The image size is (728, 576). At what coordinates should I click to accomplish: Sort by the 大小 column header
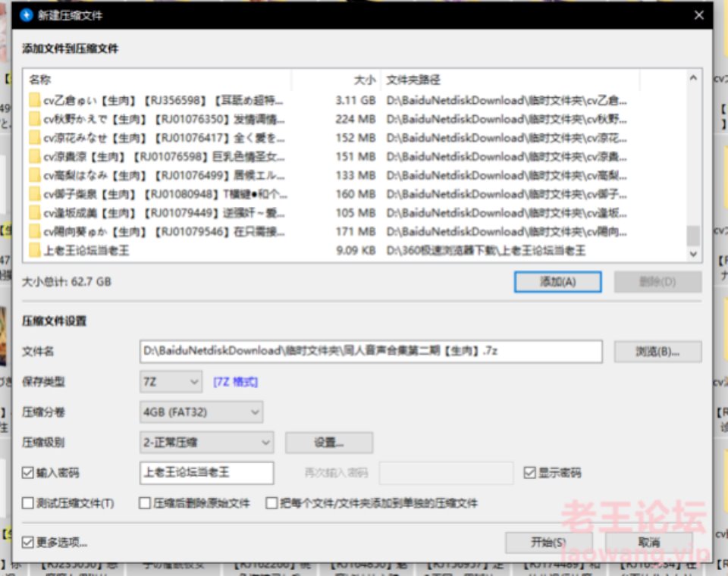(336, 80)
